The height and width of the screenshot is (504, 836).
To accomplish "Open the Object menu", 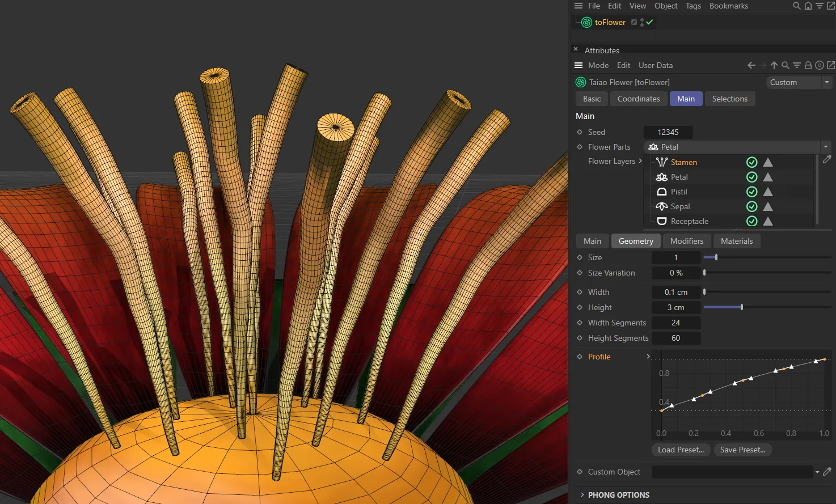I will point(665,6).
